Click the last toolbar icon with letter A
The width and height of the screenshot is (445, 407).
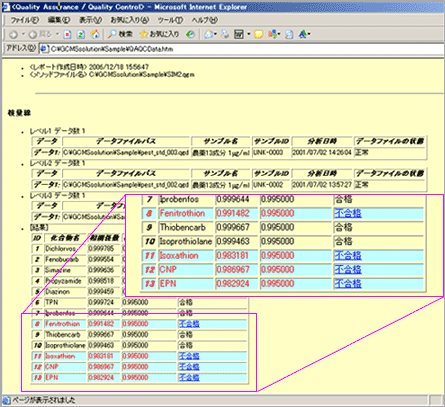tap(303, 34)
